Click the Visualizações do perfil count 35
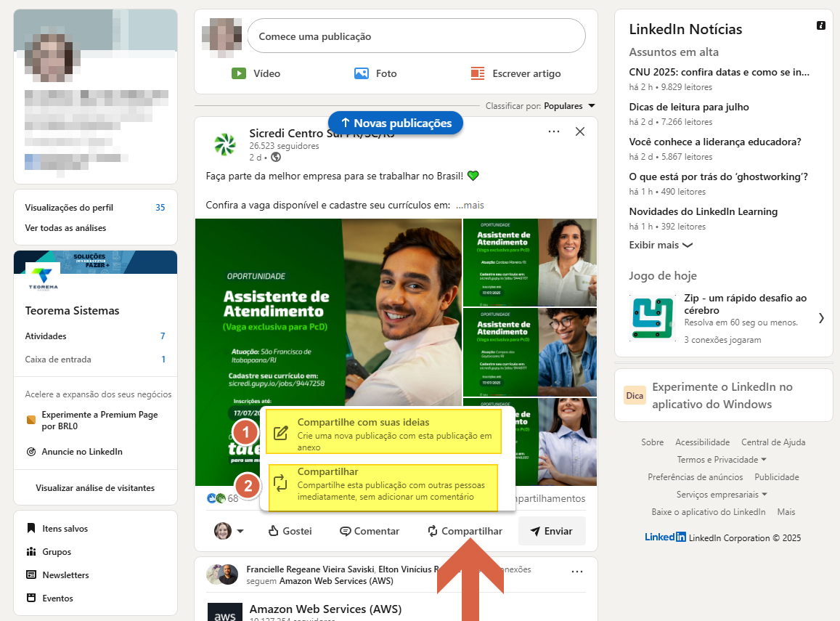This screenshot has height=621, width=840. pos(160,207)
